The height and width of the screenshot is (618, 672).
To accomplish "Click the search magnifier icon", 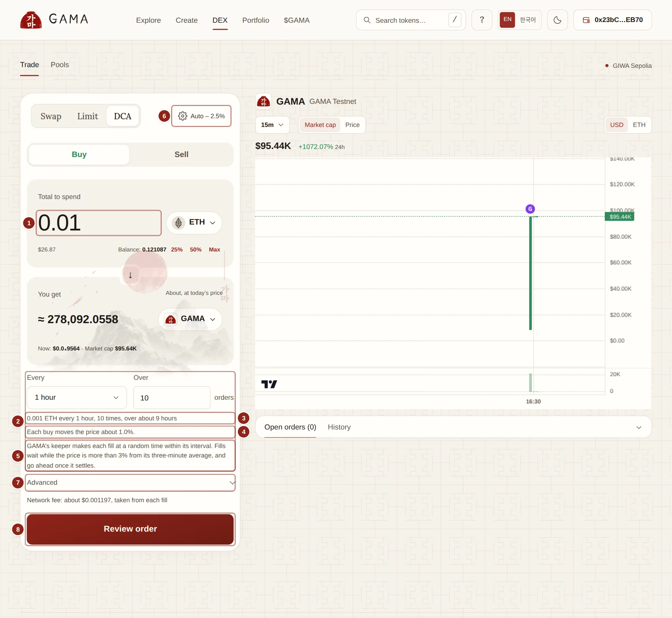I will tap(367, 20).
